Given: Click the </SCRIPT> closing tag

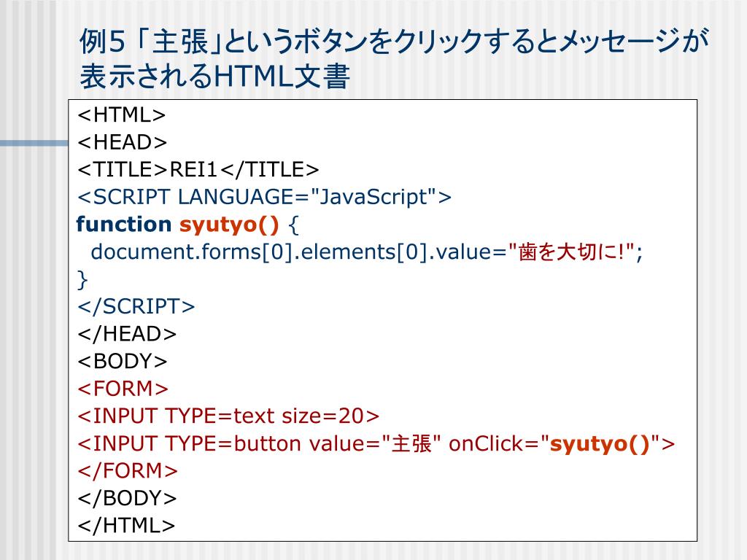Looking at the screenshot, I should point(136,306).
